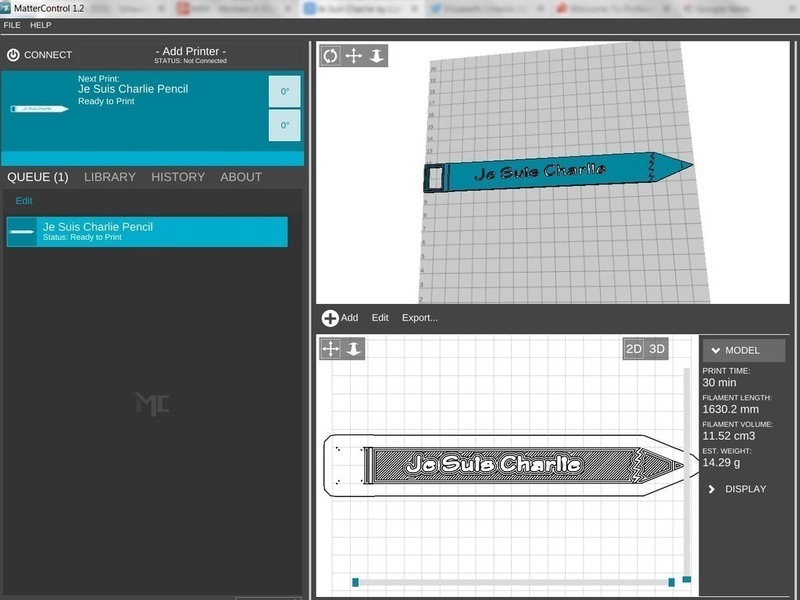Click Edit link in the queue panel
Image resolution: width=800 pixels, height=600 pixels.
point(24,201)
